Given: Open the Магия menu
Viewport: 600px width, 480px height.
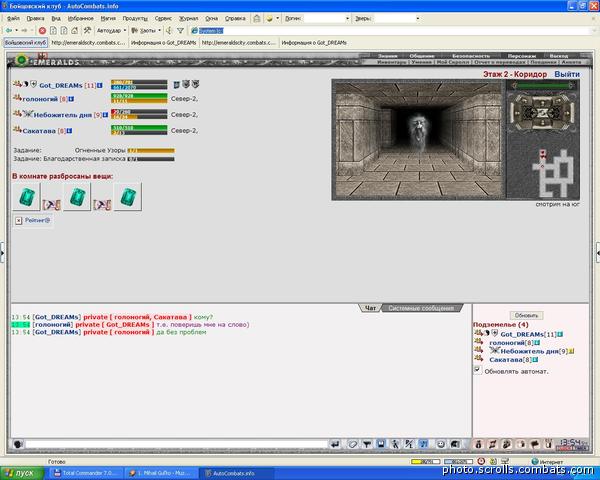Looking at the screenshot, I should (x=108, y=18).
